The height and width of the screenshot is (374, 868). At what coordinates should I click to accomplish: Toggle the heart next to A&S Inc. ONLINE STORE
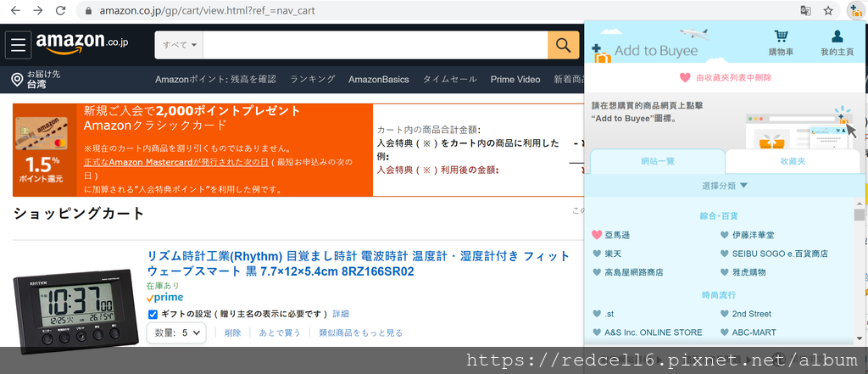coord(596,332)
